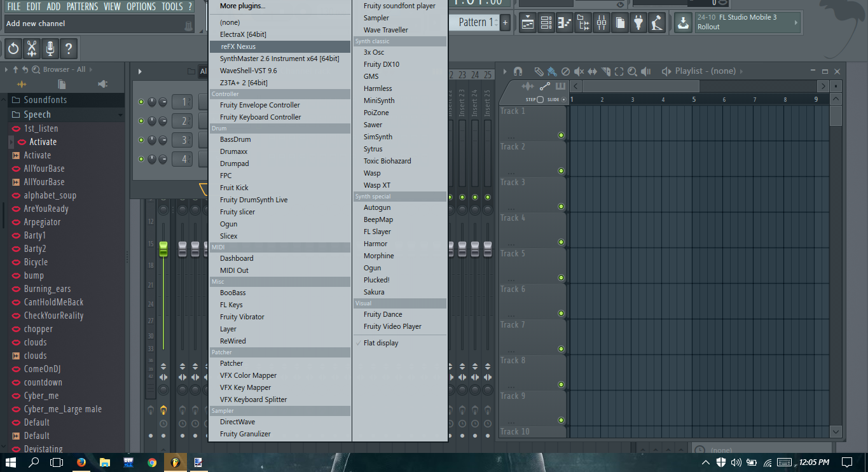Toggle the Playlist magnet snap icon
Screen dimensions: 868x472
[518, 71]
